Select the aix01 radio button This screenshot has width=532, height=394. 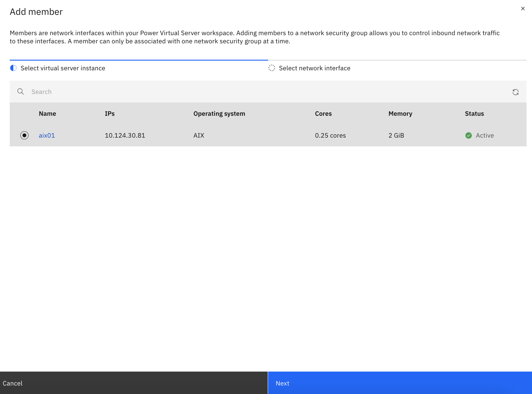pyautogui.click(x=24, y=135)
